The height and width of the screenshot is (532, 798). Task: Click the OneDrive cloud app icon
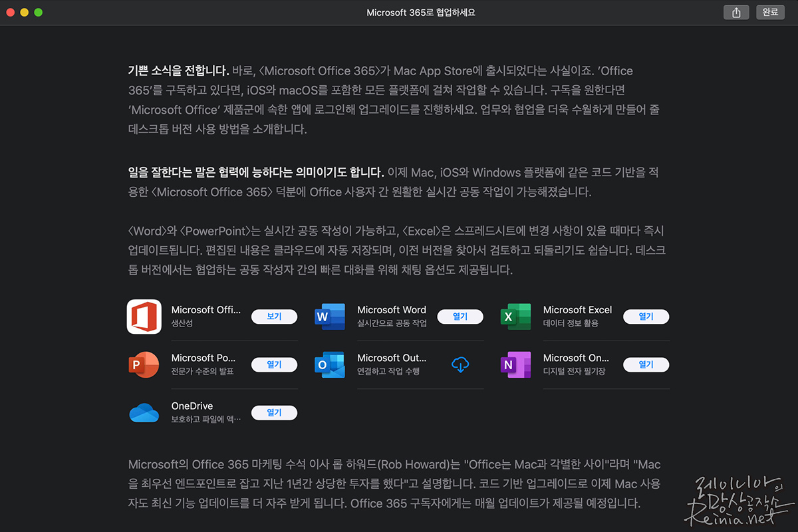[144, 413]
